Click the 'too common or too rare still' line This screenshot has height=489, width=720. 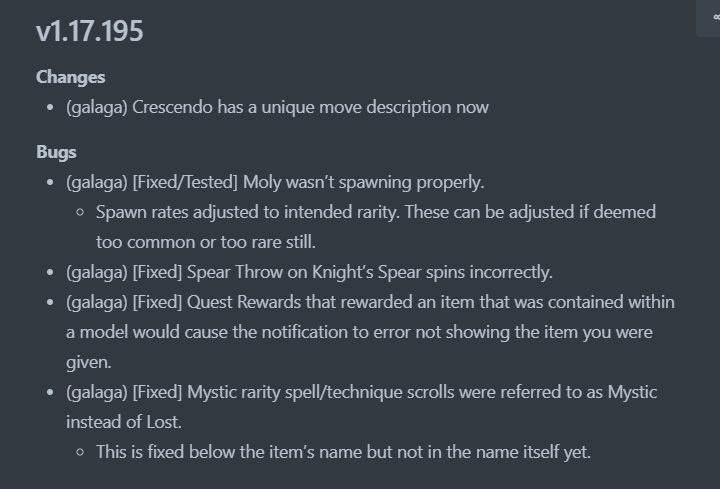point(206,242)
